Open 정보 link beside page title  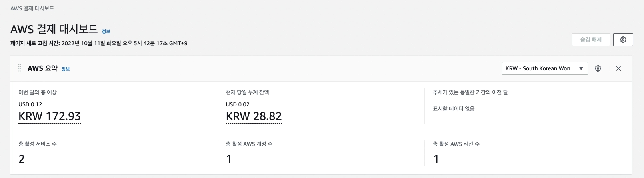point(106,31)
